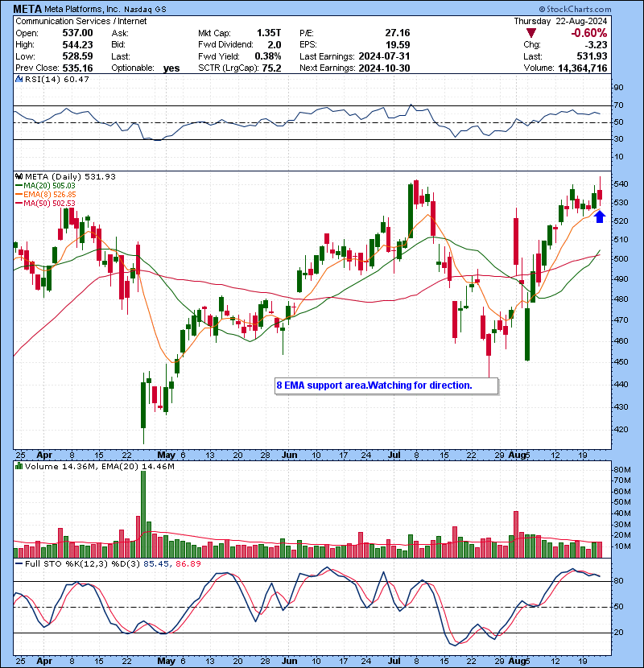Screen dimensions: 644x668
Task: Click the MA(20) 505.03 legend entry
Action: click(x=49, y=186)
